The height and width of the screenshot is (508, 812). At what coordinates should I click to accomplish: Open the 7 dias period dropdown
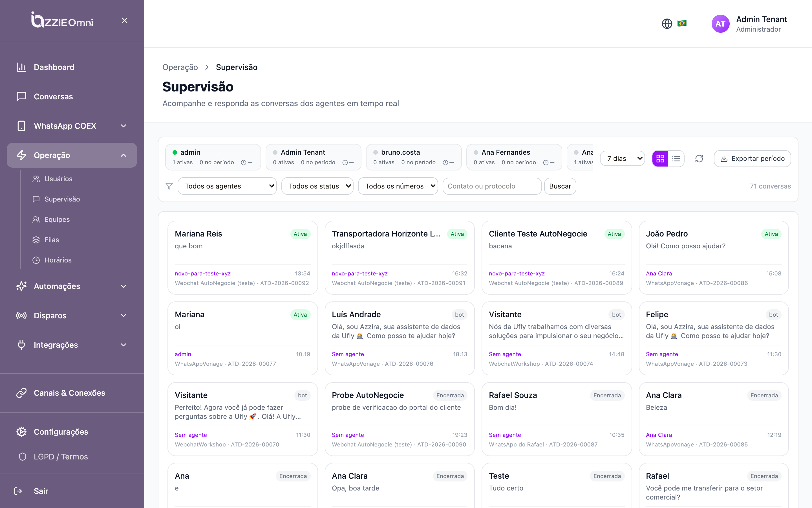coord(622,159)
